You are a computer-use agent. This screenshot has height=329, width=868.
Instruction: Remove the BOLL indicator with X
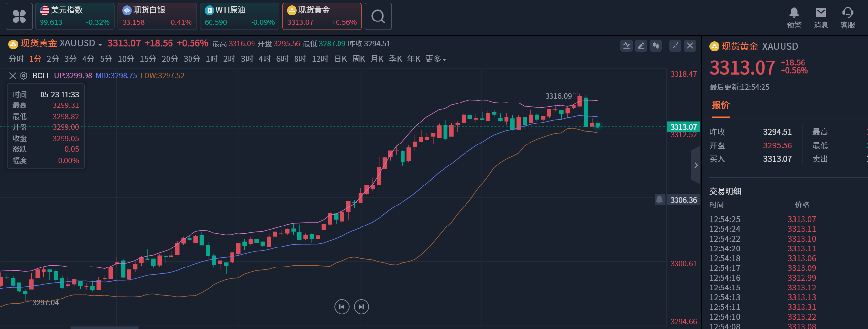[x=13, y=76]
